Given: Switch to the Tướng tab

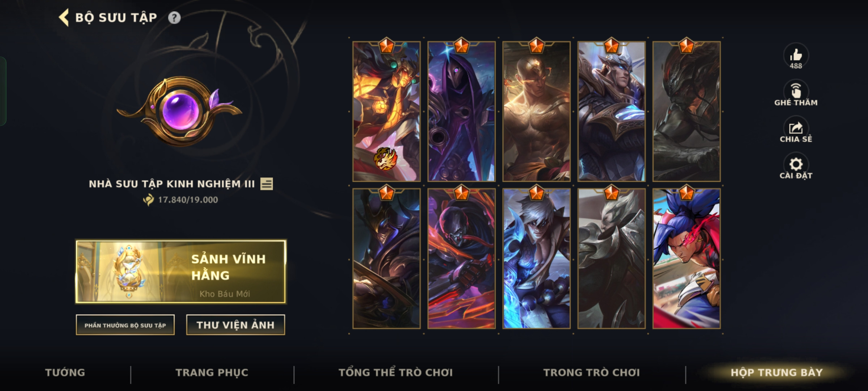Looking at the screenshot, I should coord(65,373).
